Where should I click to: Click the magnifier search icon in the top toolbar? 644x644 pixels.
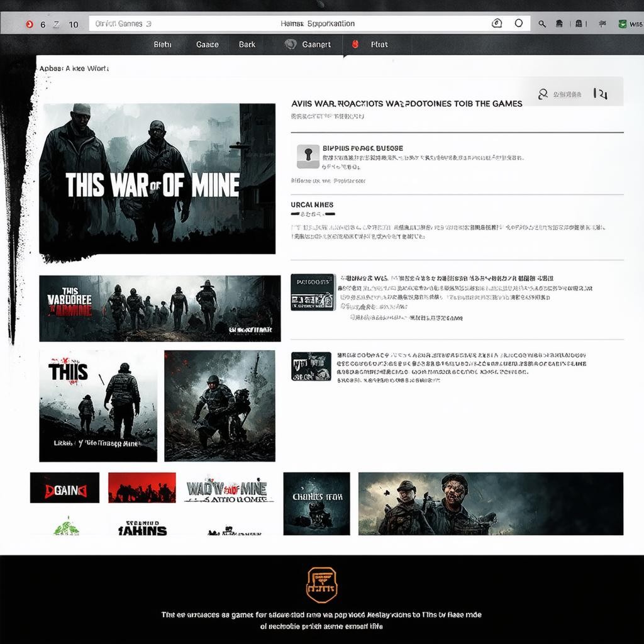click(542, 24)
